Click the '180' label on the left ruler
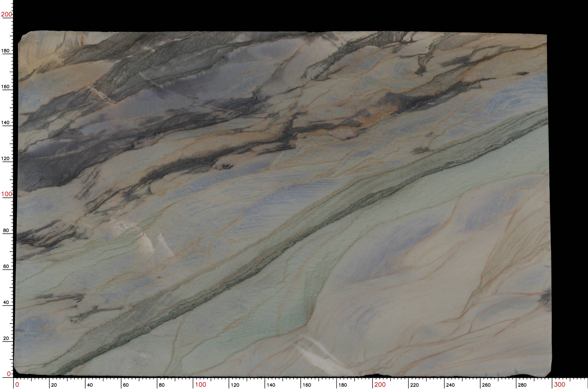Viewport: 588px width, 391px height. click(x=5, y=51)
